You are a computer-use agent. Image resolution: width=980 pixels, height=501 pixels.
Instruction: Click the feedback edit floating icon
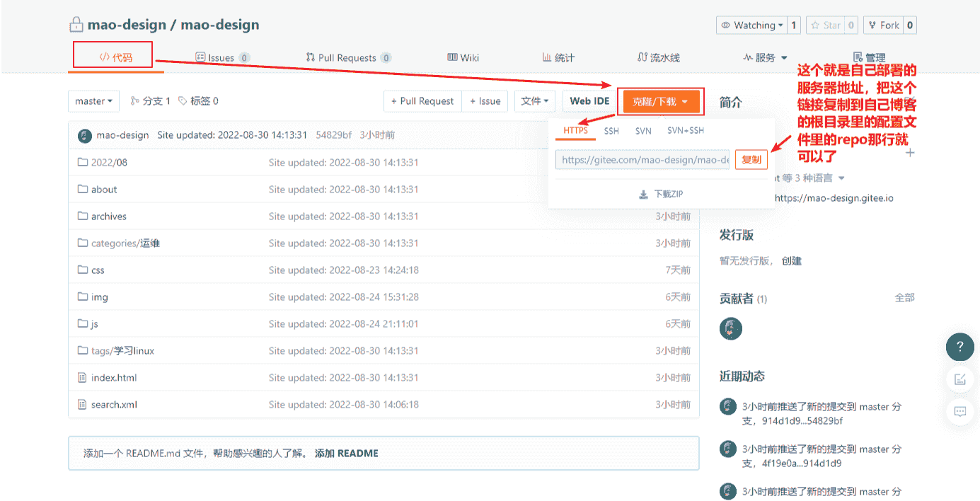[x=959, y=379]
